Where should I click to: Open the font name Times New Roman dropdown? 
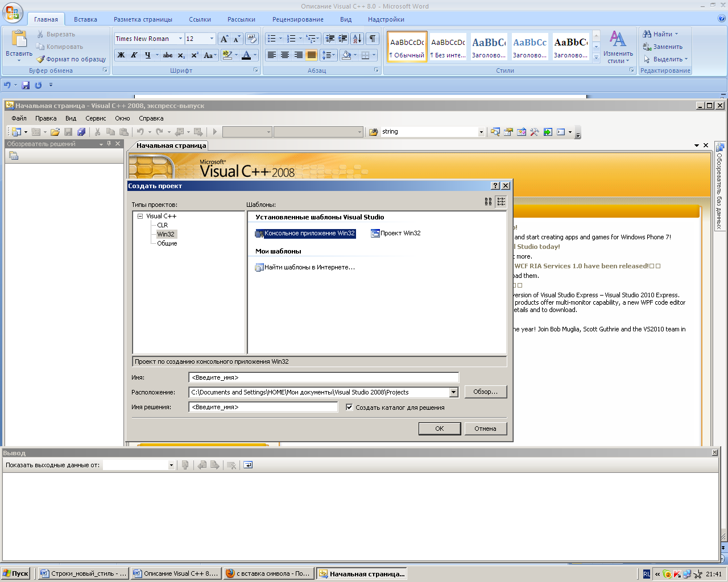click(181, 39)
